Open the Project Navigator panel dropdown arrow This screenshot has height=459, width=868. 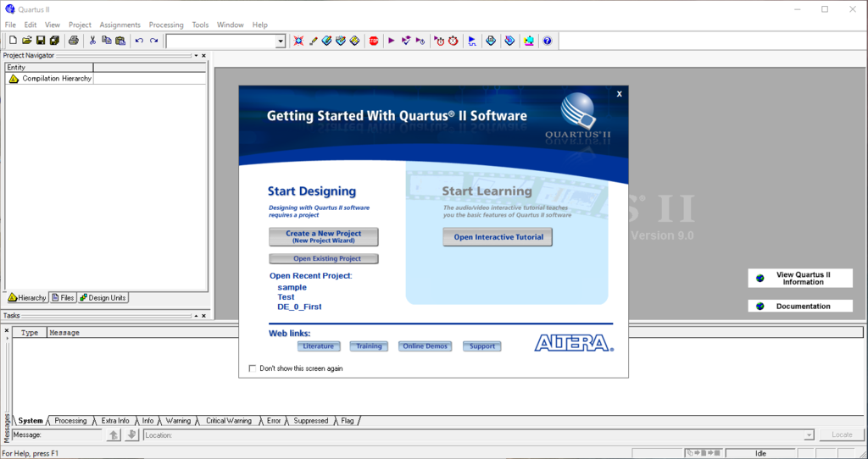pos(196,56)
